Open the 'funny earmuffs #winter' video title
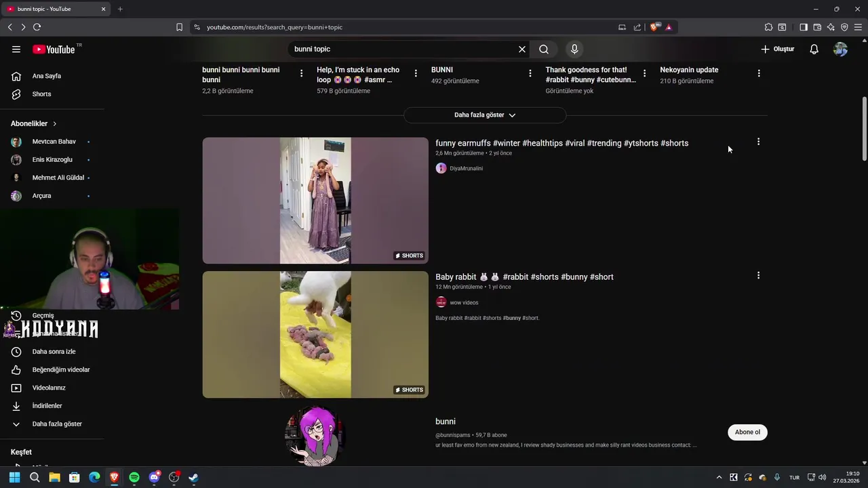The width and height of the screenshot is (868, 488). click(x=561, y=143)
